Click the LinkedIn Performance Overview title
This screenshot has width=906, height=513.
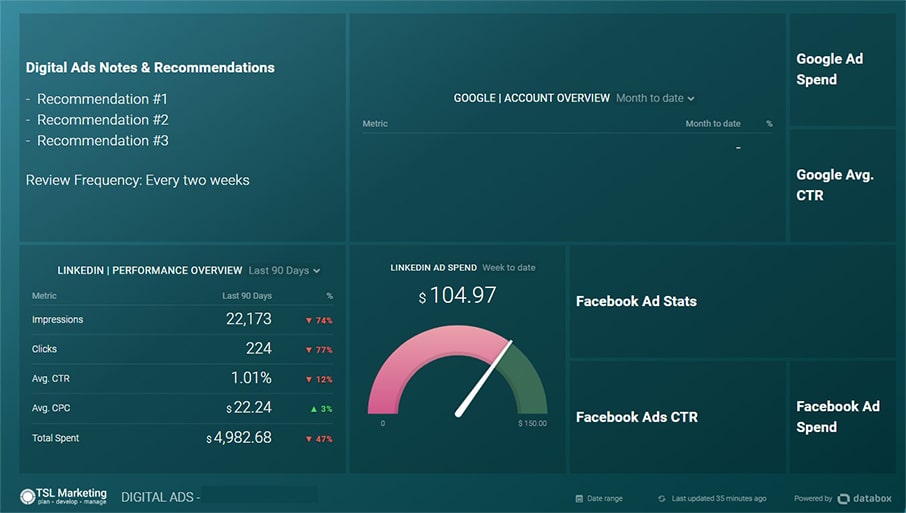[x=150, y=270]
